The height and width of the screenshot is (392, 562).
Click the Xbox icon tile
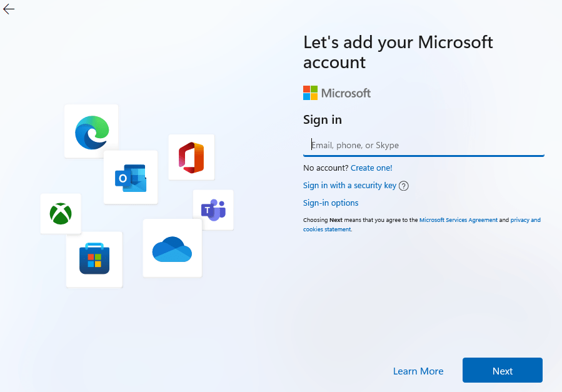click(61, 214)
